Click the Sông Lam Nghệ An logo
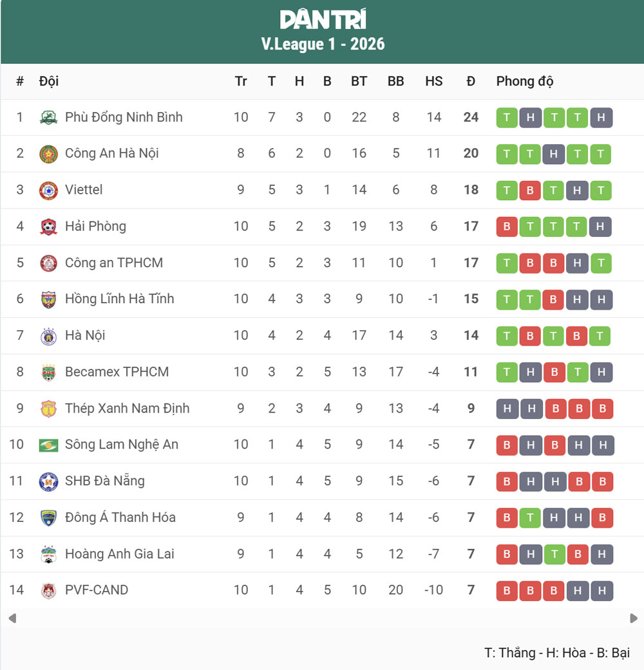Viewport: 644px width, 670px height. tap(48, 445)
